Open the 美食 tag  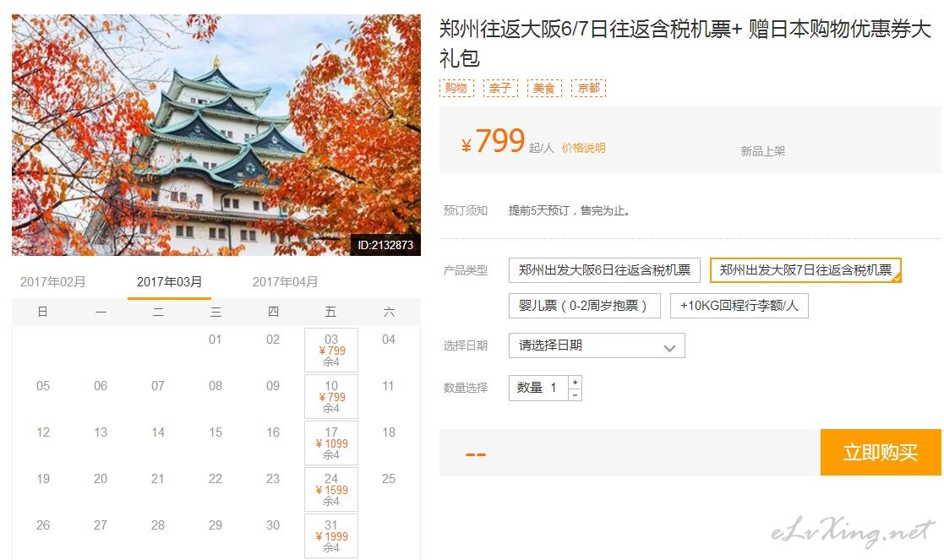point(544,88)
